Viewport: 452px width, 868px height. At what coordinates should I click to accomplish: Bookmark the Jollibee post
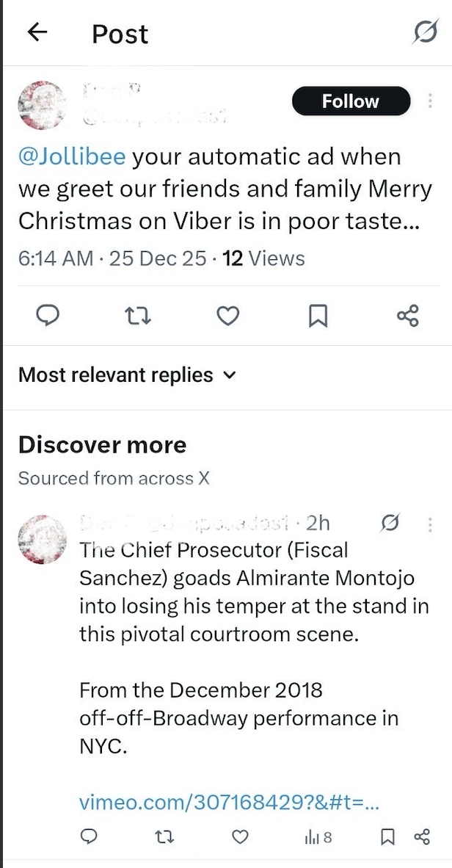(317, 316)
